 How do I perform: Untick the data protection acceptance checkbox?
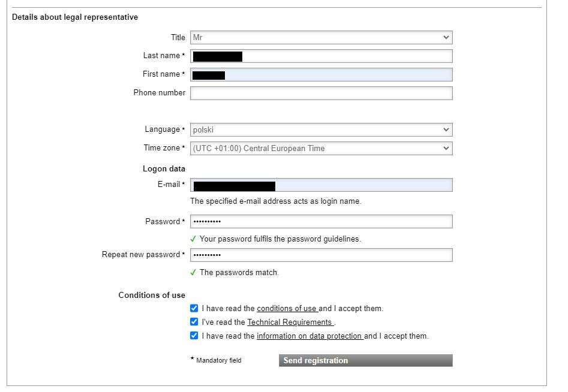click(x=194, y=336)
